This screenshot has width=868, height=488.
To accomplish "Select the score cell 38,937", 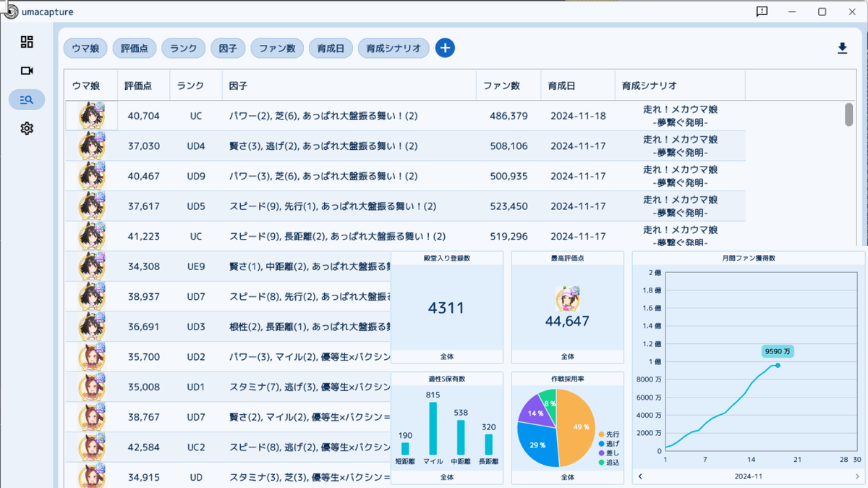I will pyautogui.click(x=143, y=297).
